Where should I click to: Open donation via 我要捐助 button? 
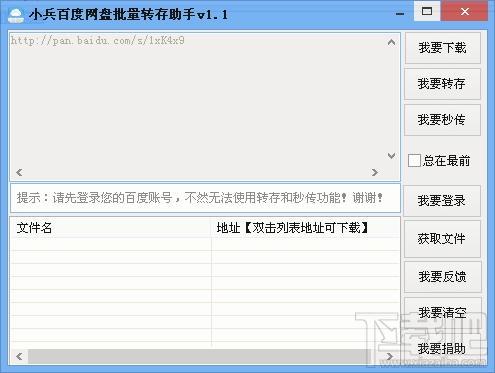point(442,349)
